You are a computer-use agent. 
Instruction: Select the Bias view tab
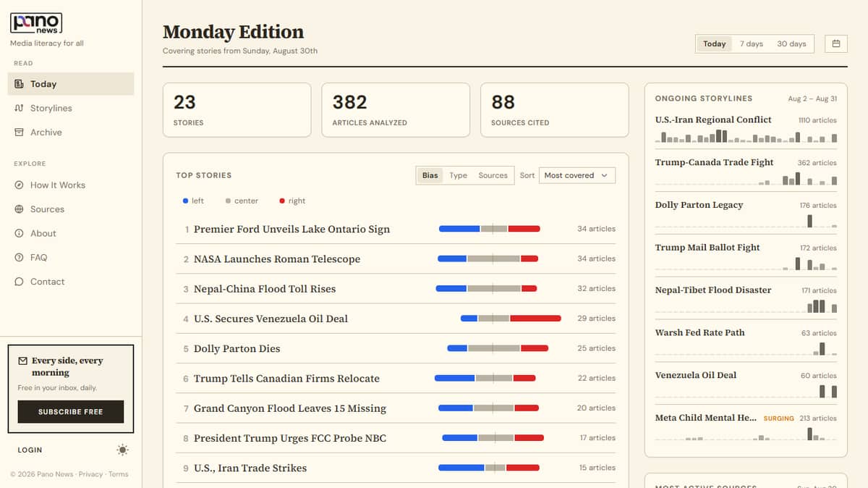coord(430,175)
